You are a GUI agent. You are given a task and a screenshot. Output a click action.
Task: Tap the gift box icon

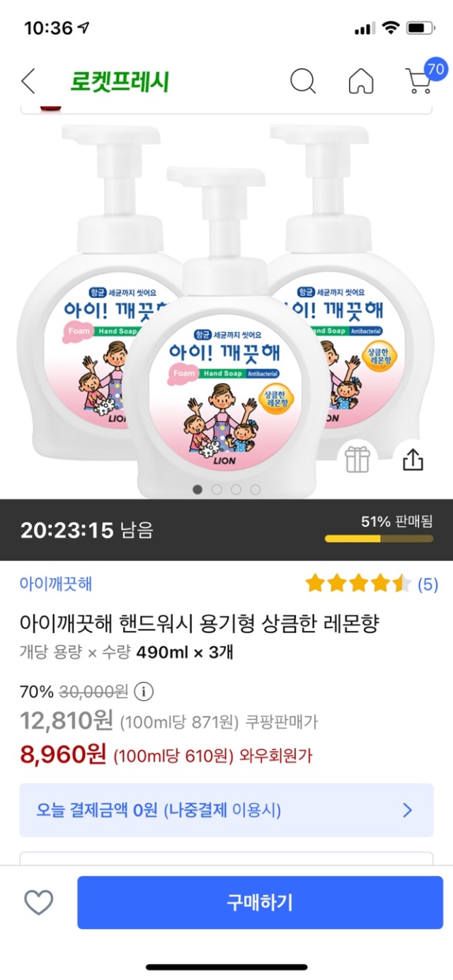(357, 460)
